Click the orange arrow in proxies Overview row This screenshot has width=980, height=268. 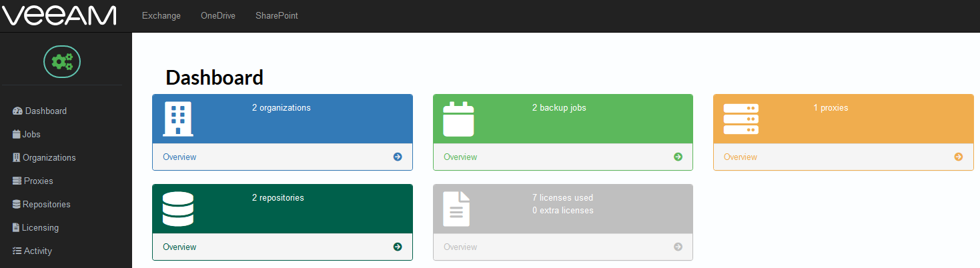click(959, 157)
